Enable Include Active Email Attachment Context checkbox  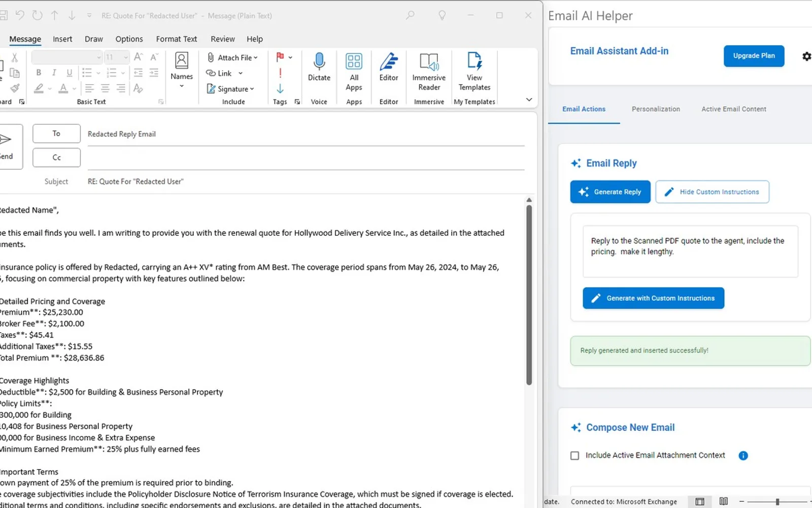point(574,456)
